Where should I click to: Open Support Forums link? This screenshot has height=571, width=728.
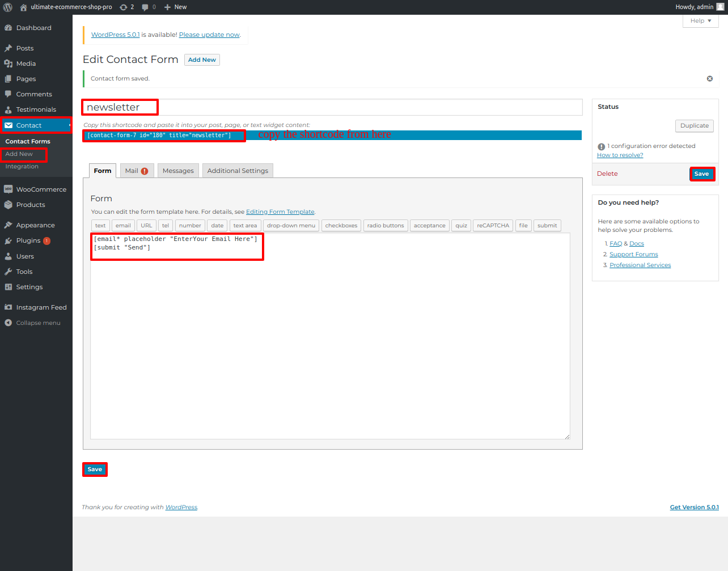634,254
